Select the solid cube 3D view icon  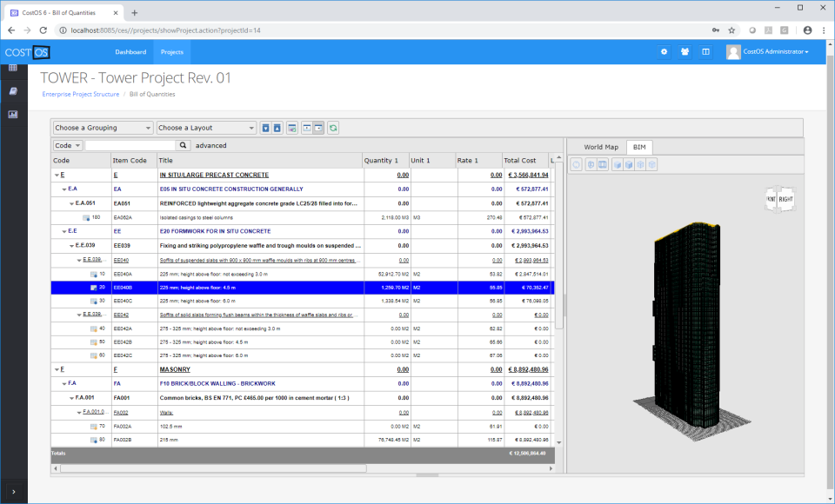click(618, 164)
